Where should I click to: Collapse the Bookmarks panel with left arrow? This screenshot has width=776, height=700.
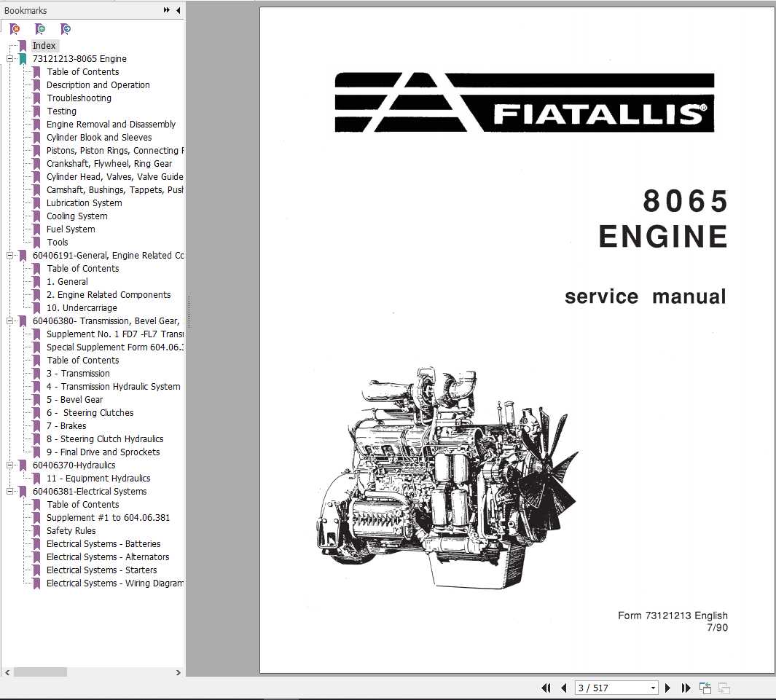click(179, 10)
